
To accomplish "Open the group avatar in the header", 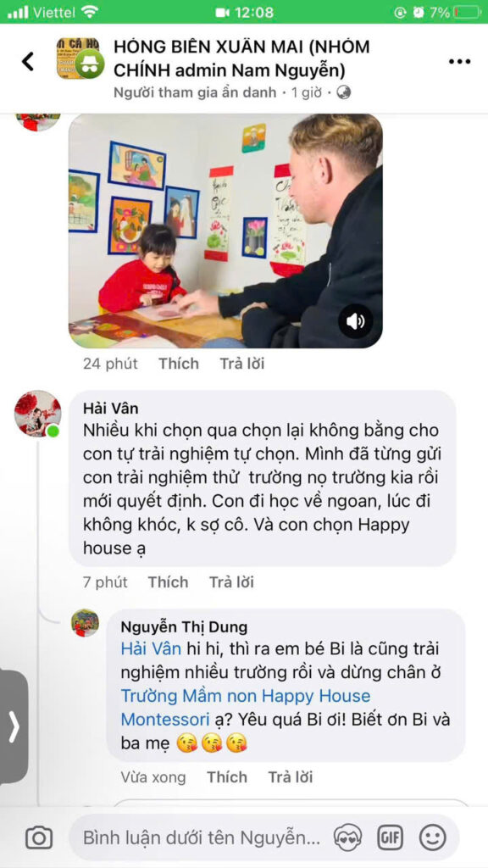I will (80, 58).
